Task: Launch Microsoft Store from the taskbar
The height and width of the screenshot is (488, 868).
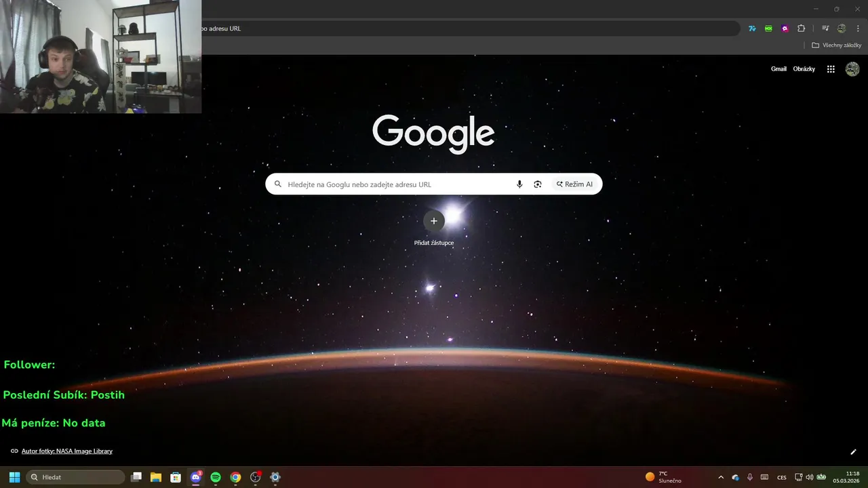Action: click(x=176, y=477)
